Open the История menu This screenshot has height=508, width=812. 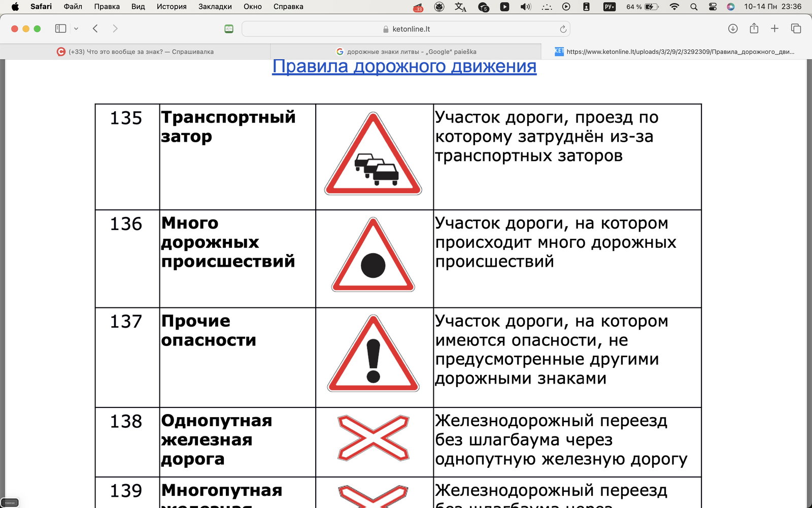point(172,7)
